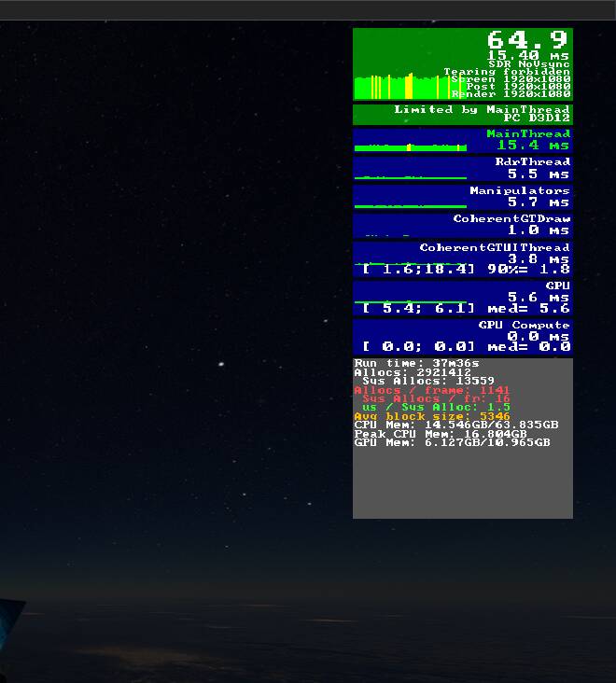Viewport: 616px width, 683px height.
Task: Click the MainThread green timing graph
Action: (411, 146)
